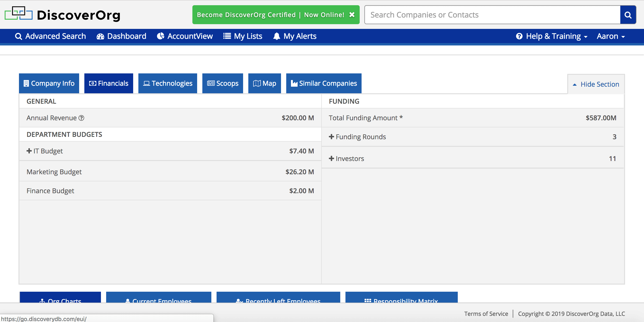Open the Aaron user dropdown
644x322 pixels.
pos(611,36)
